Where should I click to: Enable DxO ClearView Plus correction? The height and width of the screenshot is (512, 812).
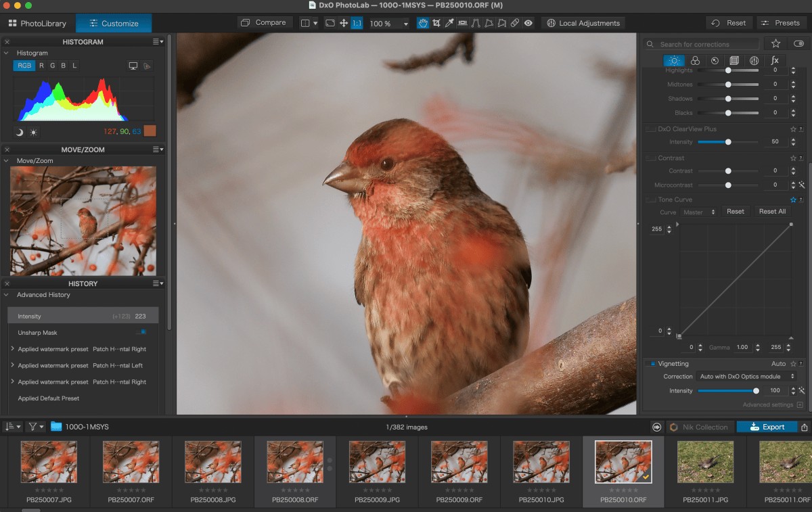pos(651,129)
